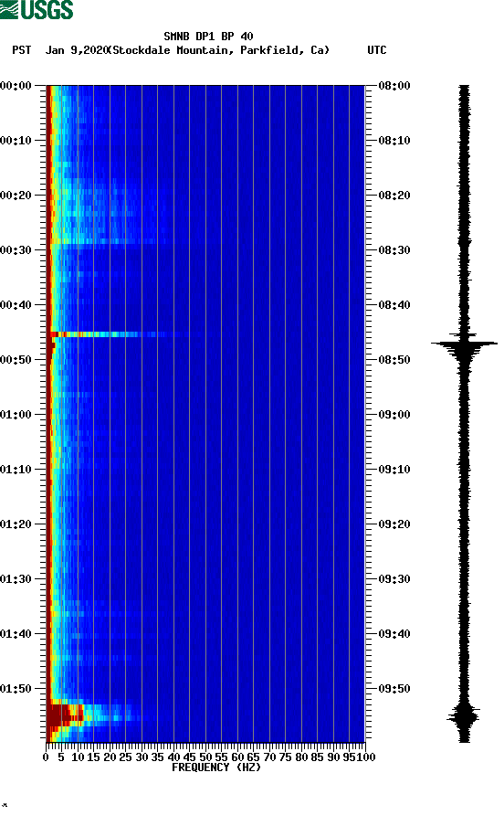Click the frequency tick label 65
Viewport: 504px width, 815px height.
pyautogui.click(x=254, y=757)
